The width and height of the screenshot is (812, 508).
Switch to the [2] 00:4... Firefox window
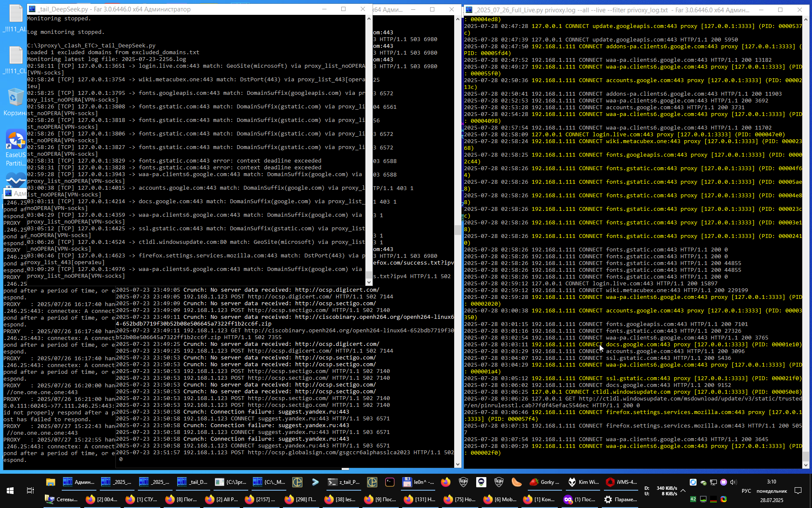click(x=101, y=500)
